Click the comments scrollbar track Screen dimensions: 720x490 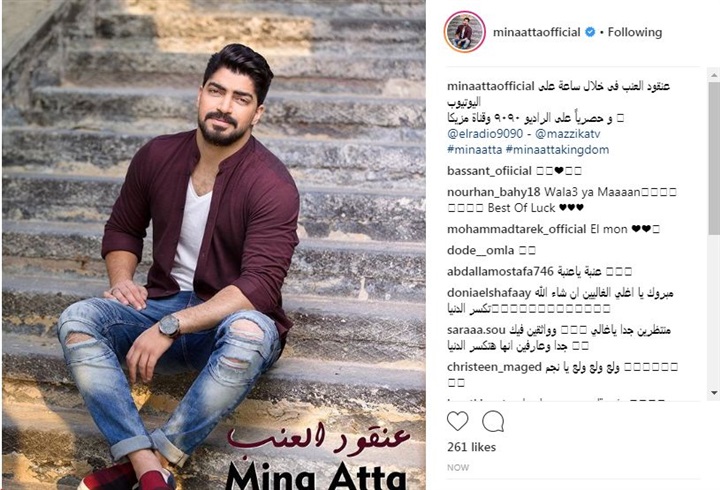714,234
